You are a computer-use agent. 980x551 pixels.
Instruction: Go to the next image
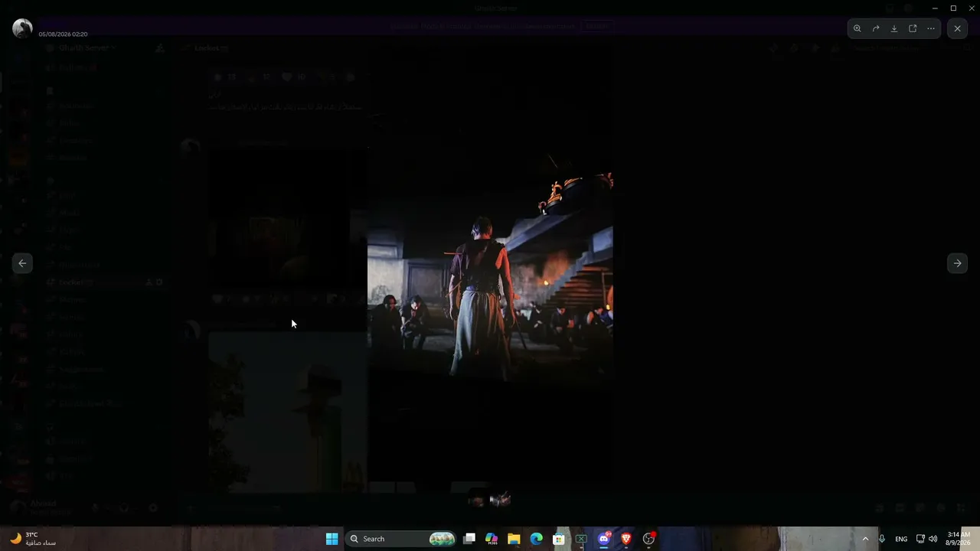957,263
